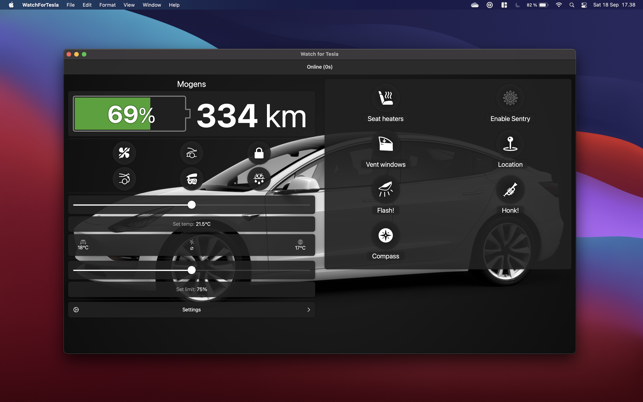The width and height of the screenshot is (643, 402).
Task: Open Spotlight search magnifier
Action: (x=572, y=5)
